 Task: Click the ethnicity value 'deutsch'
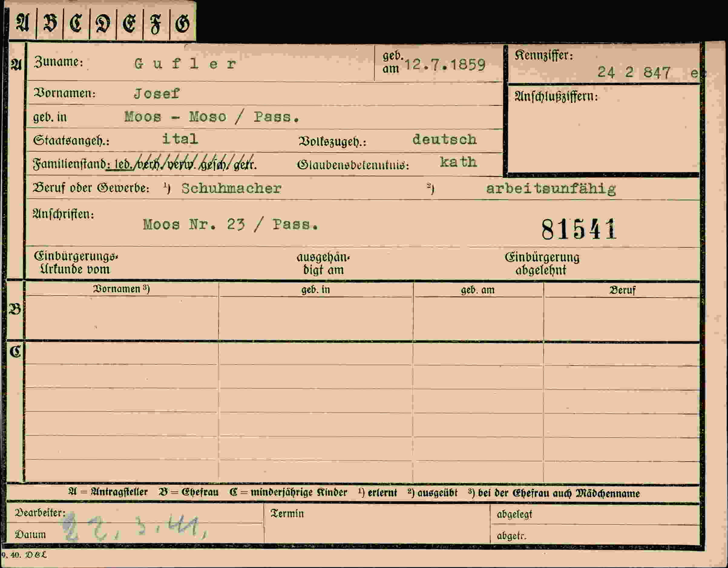pyautogui.click(x=445, y=139)
